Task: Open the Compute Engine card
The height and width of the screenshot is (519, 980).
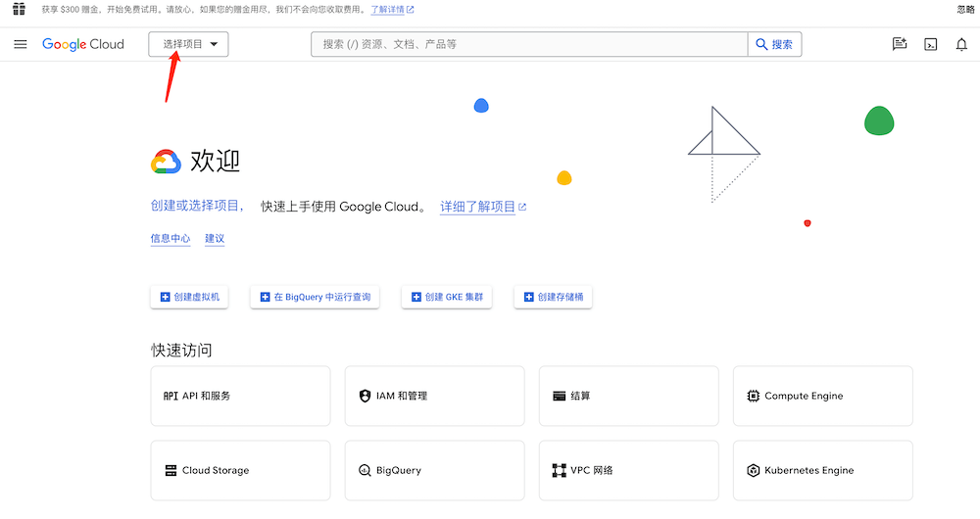Action: [822, 396]
